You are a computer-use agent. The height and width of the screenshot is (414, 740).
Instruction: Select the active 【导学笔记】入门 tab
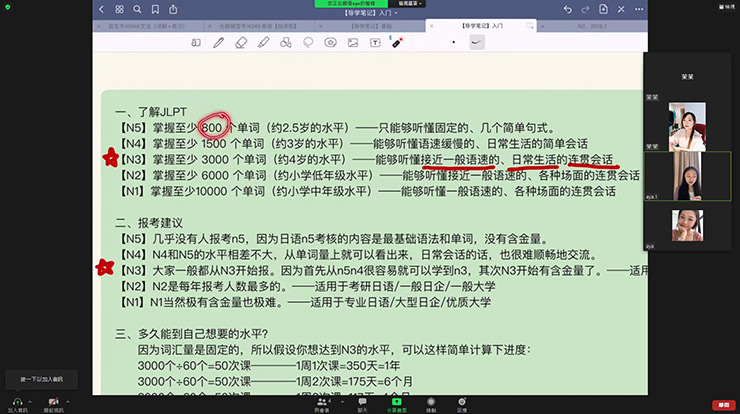point(482,26)
